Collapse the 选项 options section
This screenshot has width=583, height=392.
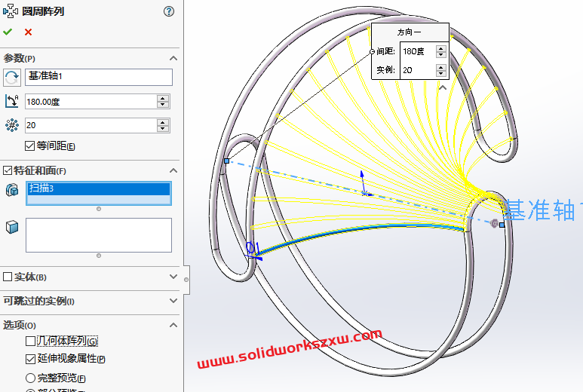click(x=173, y=325)
